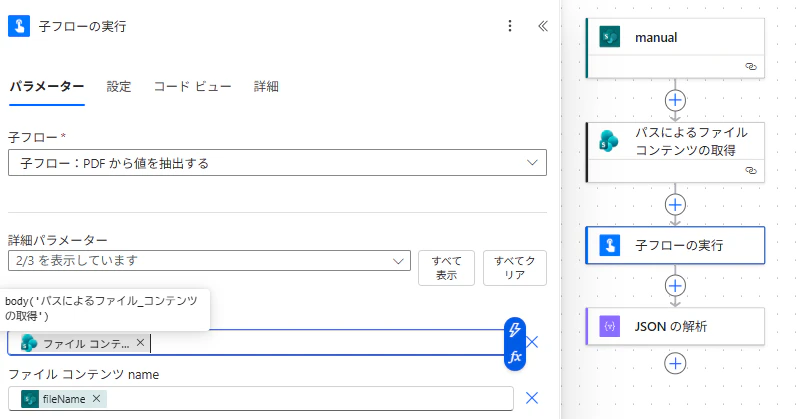Image resolution: width=797 pixels, height=419 pixels.
Task: Click the connection link icon on manual node
Action: click(x=751, y=67)
